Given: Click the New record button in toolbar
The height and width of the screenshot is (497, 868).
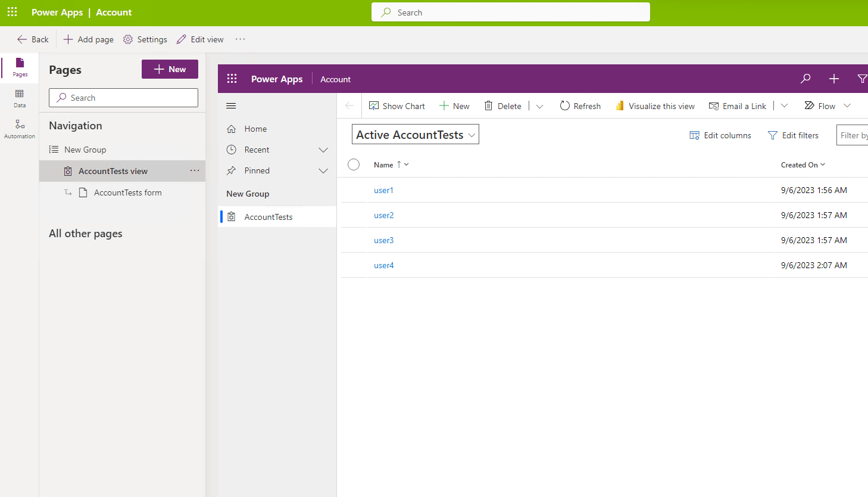Looking at the screenshot, I should coord(454,106).
